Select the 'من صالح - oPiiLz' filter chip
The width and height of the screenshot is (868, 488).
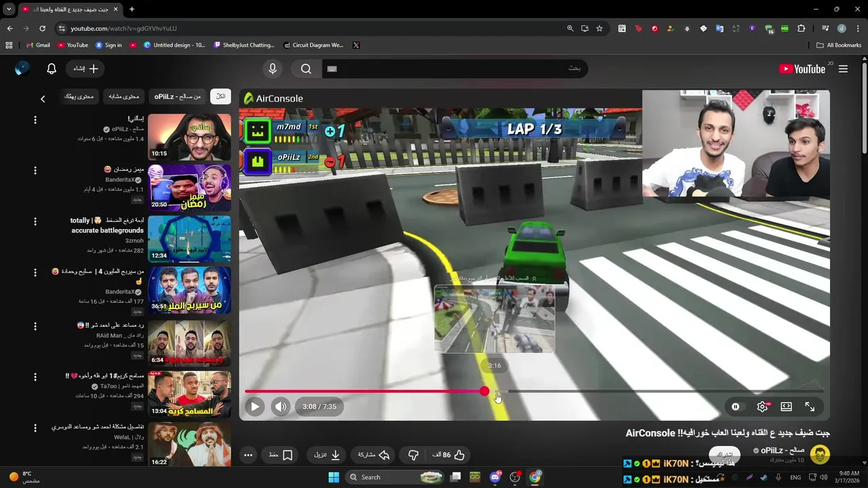click(x=178, y=96)
